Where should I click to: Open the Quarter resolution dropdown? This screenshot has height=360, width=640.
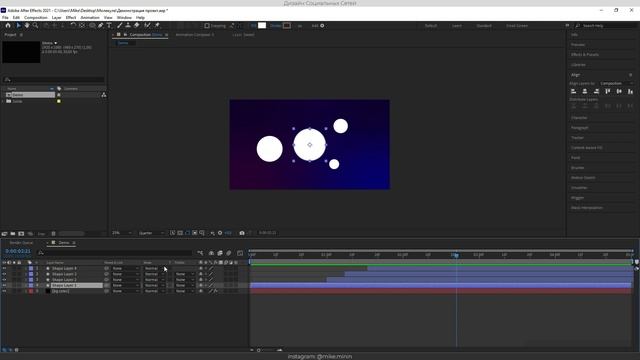[151, 233]
